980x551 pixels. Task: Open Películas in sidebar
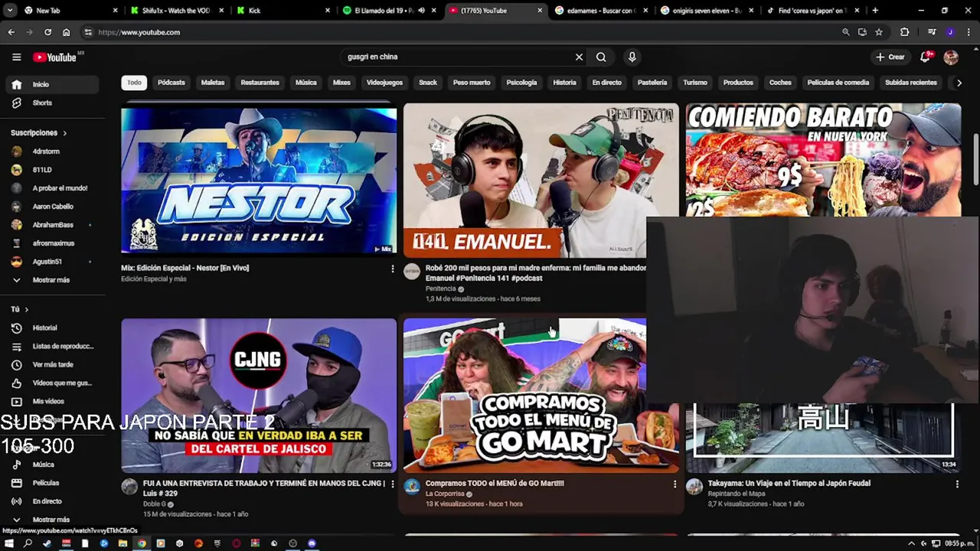point(52,483)
